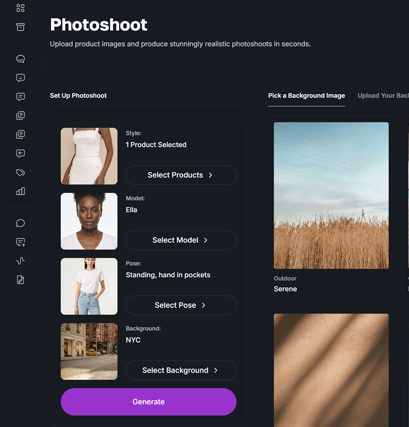The image size is (409, 427).
Task: Click the 'Serene' background caption
Action: tap(285, 289)
